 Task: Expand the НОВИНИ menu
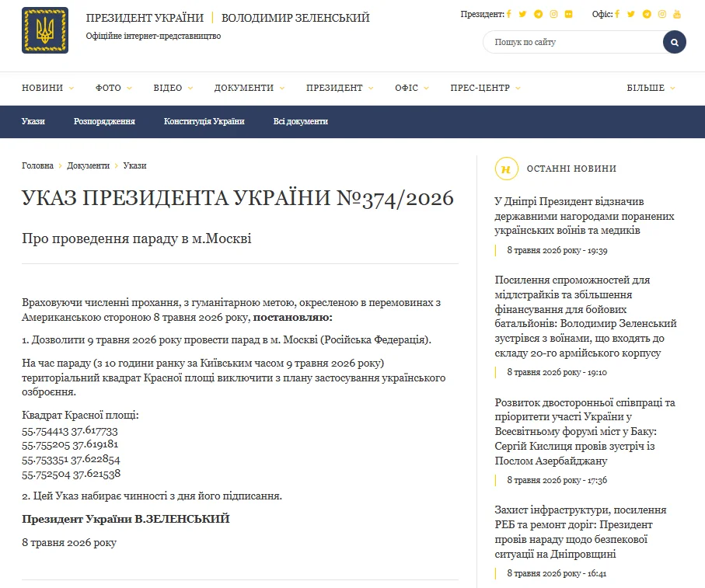47,88
